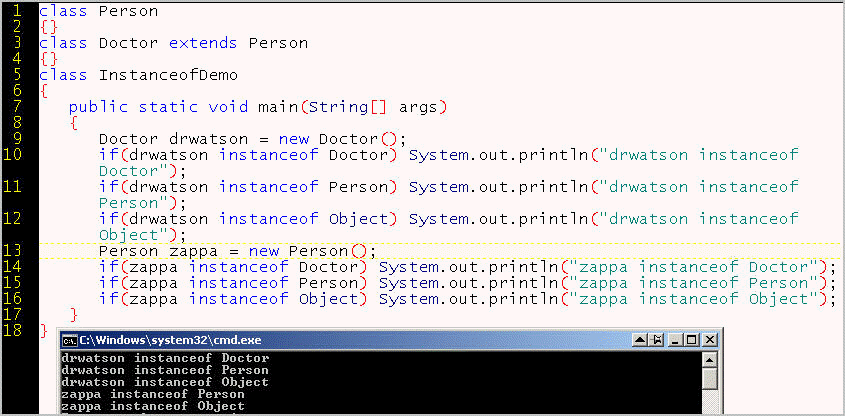Click 'InstanceofDemo' class name on line 5
This screenshot has width=845, height=416.
coord(168,75)
